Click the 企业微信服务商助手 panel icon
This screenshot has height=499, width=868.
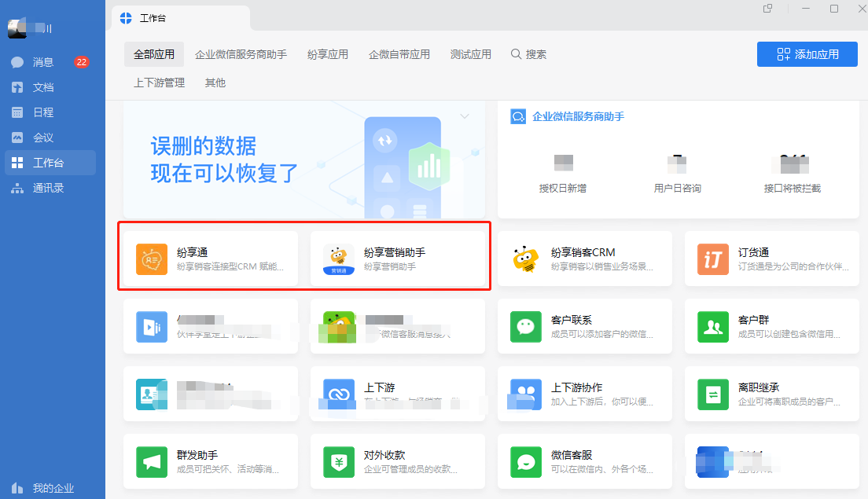pyautogui.click(x=518, y=116)
